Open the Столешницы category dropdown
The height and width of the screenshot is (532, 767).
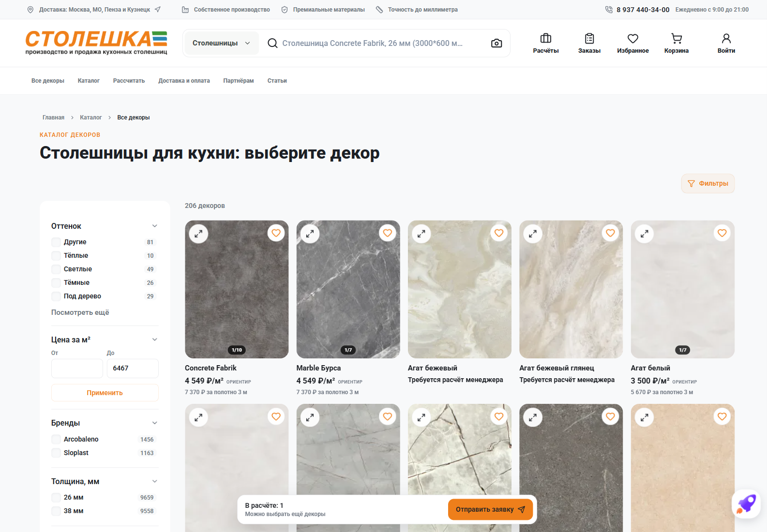[221, 43]
